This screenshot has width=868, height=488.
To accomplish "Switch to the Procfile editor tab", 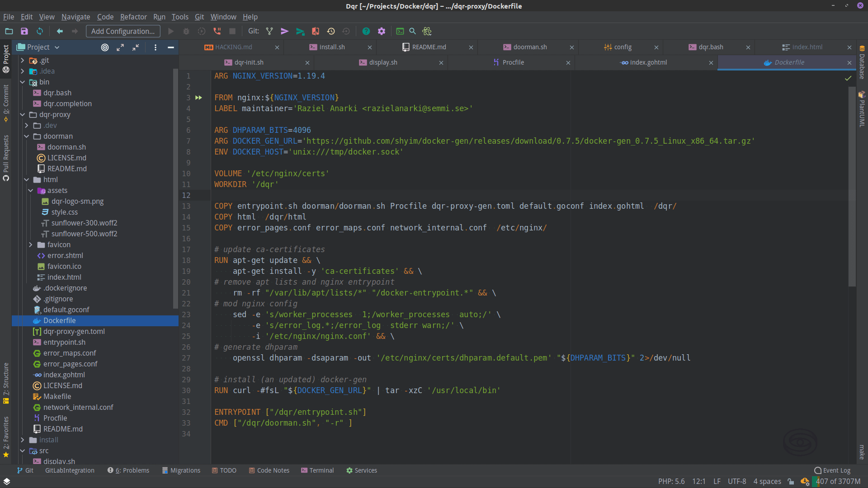I will [513, 62].
